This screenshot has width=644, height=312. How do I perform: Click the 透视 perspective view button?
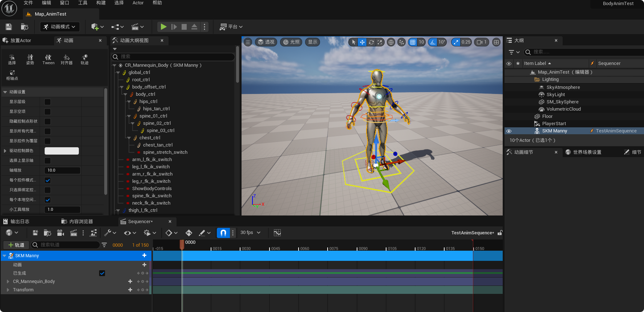click(x=266, y=42)
